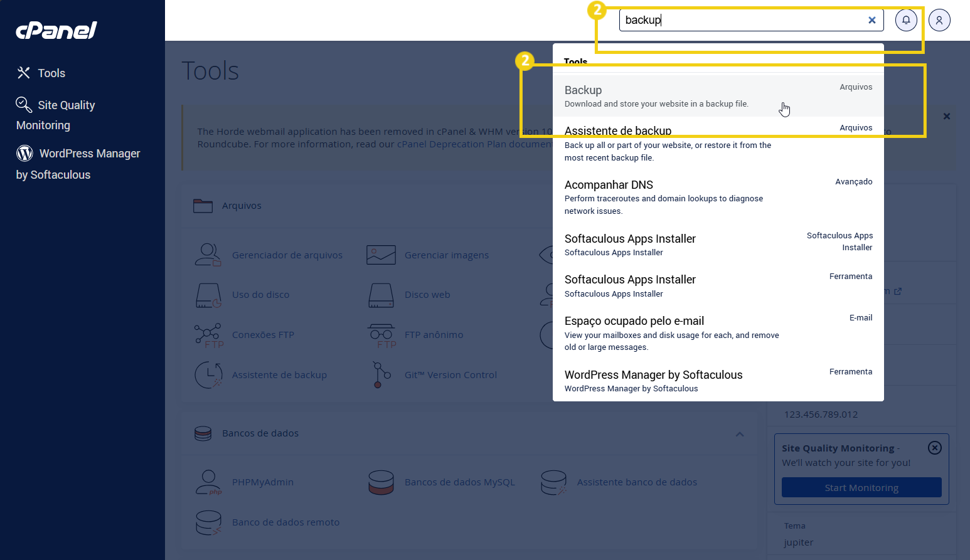Click the Tools wrench icon in sidebar

24,73
